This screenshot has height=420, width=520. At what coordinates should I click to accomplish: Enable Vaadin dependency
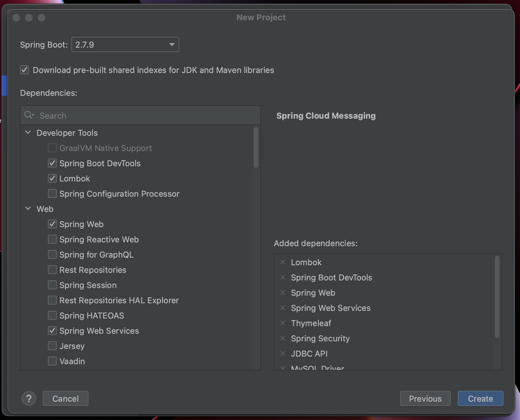(52, 361)
